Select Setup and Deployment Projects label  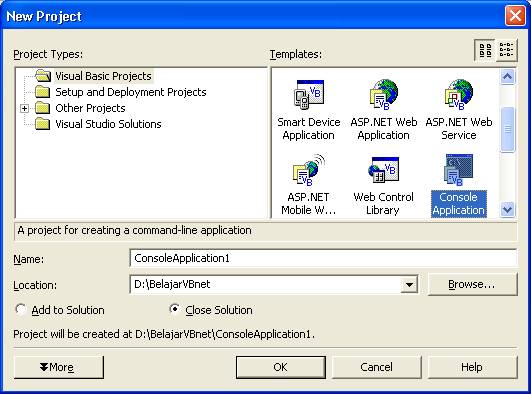pos(131,92)
